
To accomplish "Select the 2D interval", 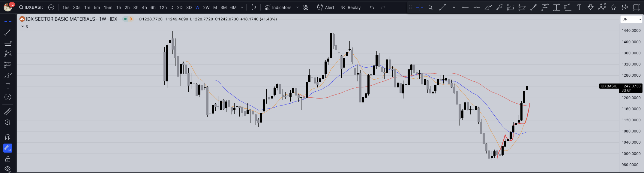I will click(x=180, y=8).
